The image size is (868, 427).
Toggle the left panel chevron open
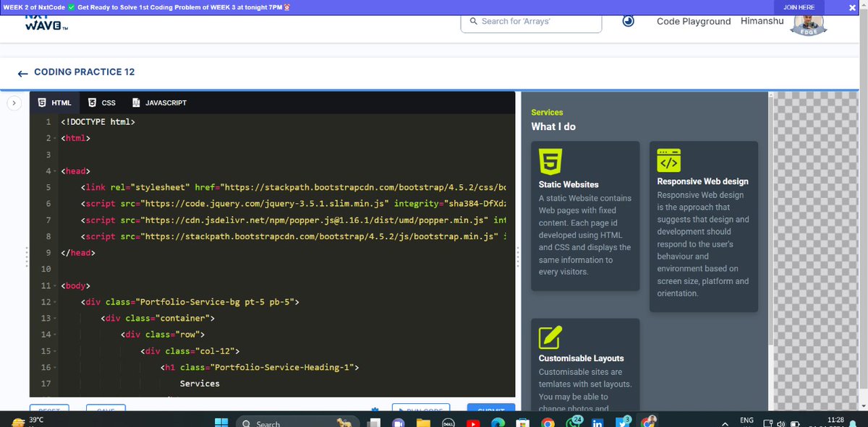(x=14, y=103)
